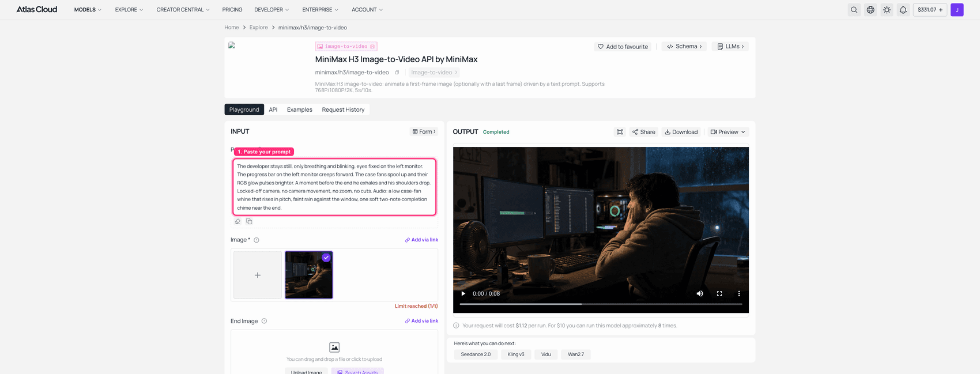The image size is (980, 374).
Task: Switch to the Playground tab
Action: 244,109
